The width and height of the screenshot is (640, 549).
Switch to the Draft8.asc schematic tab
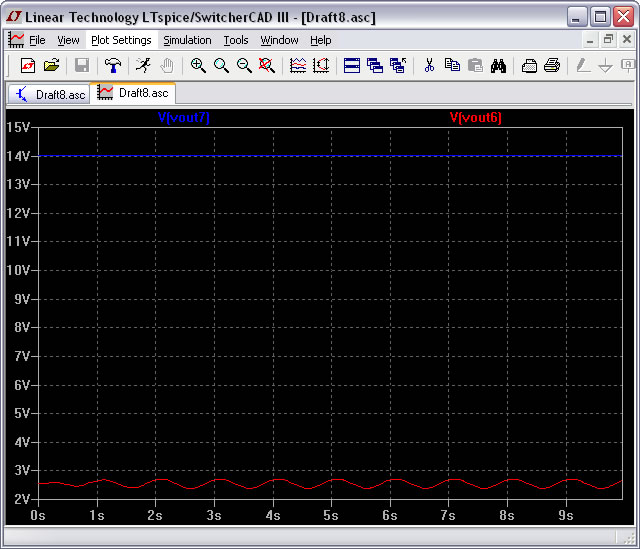point(49,94)
